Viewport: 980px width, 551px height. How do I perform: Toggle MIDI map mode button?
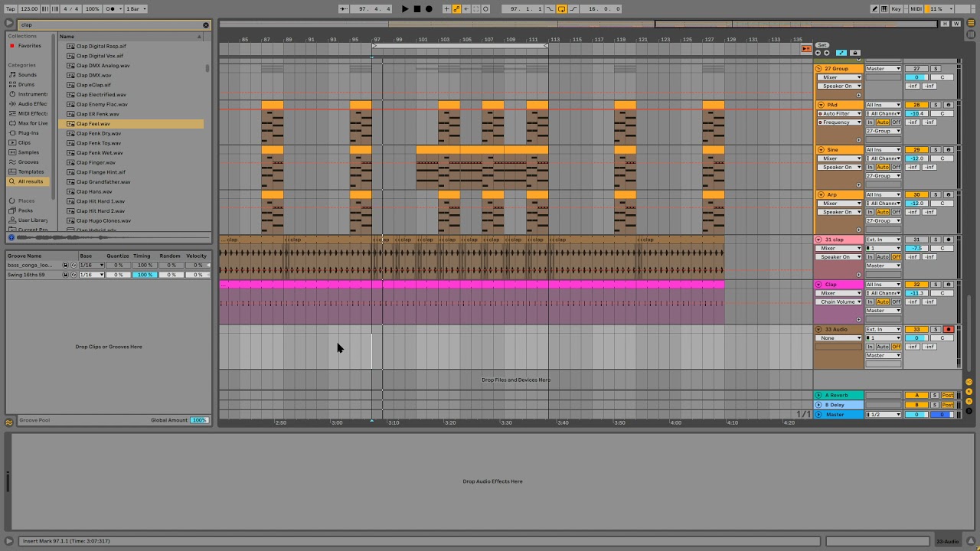coord(916,9)
